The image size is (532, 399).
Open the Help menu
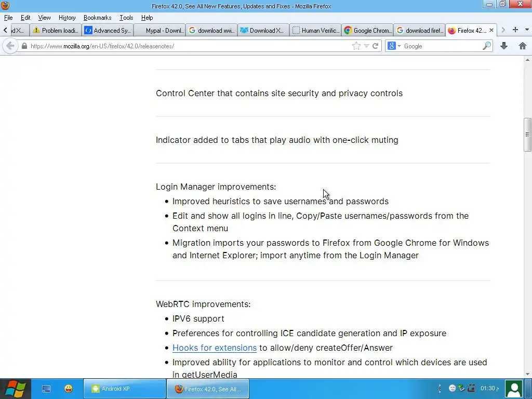click(147, 18)
